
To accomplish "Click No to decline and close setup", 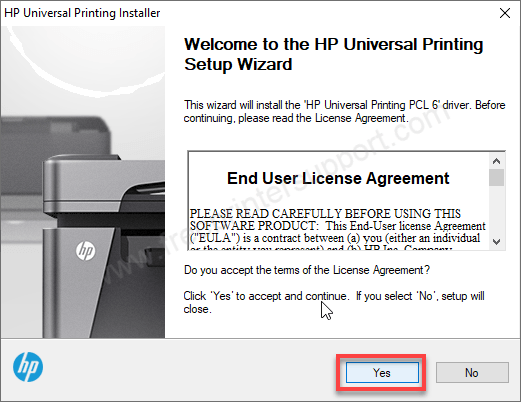I will (x=472, y=372).
